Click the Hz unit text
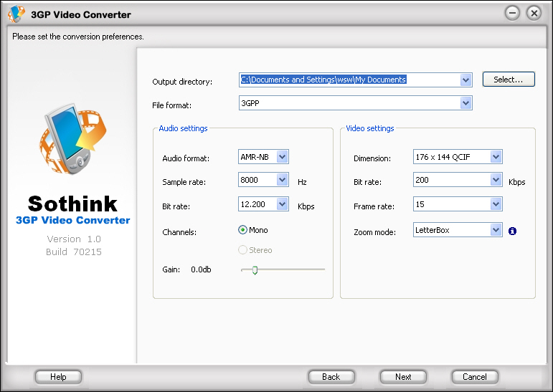 point(302,182)
